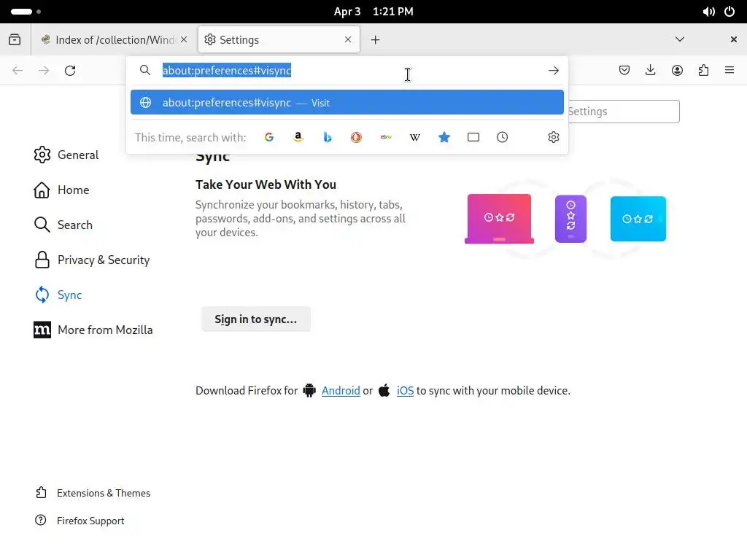Image resolution: width=747 pixels, height=560 pixels.
Task: Click the pink laptop sync illustration
Action: click(499, 219)
